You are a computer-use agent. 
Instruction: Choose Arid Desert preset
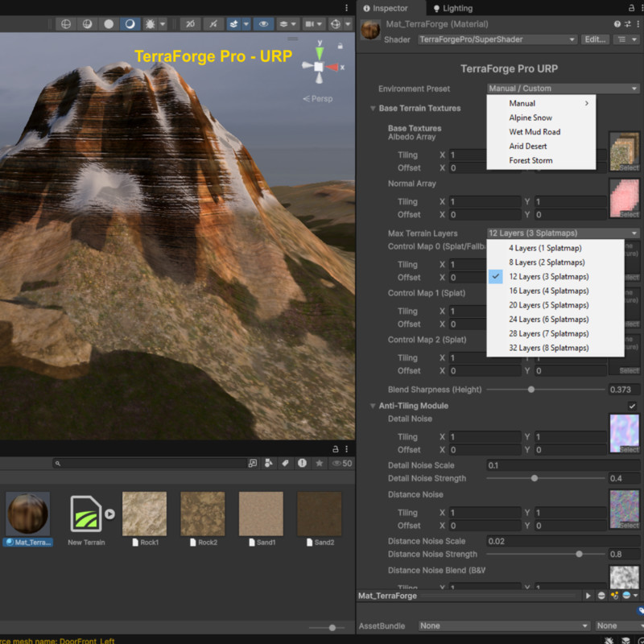541,147
